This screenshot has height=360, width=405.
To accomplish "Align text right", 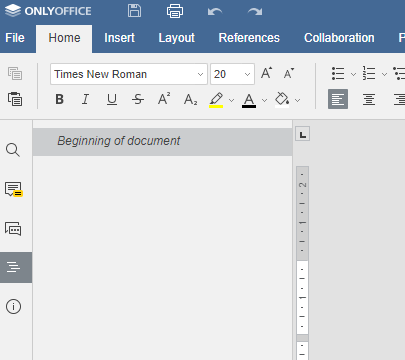I will (399, 99).
